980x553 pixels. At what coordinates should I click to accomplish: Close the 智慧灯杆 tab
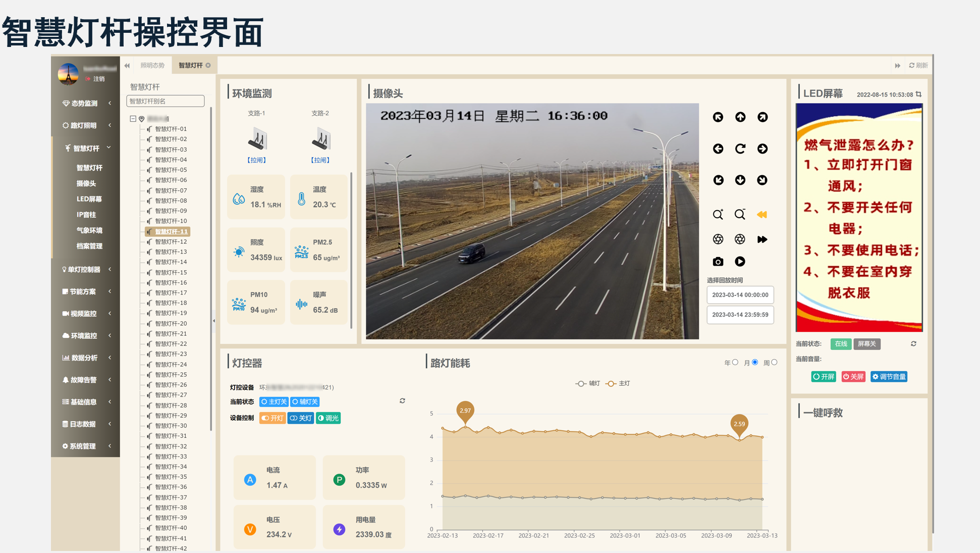(x=208, y=65)
